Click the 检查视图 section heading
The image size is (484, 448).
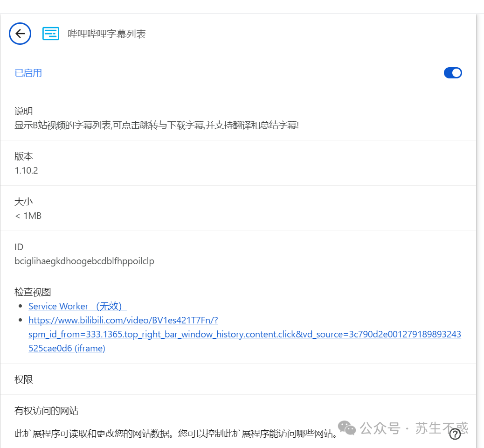[x=33, y=292]
